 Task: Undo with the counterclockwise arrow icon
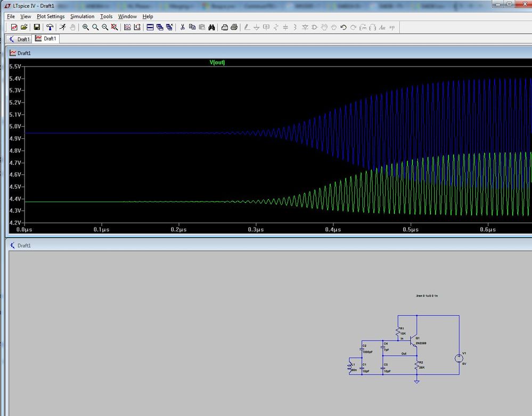(343, 27)
